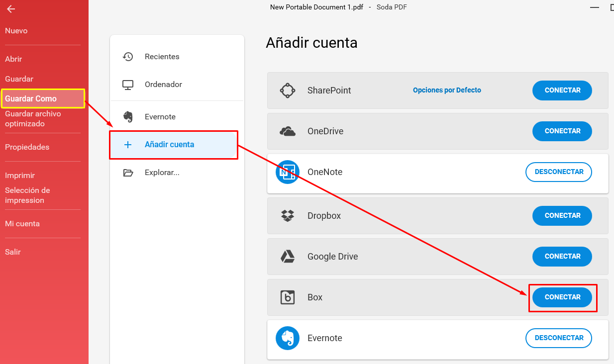Open the Abrir menu item
The image size is (614, 364).
pos(13,59)
